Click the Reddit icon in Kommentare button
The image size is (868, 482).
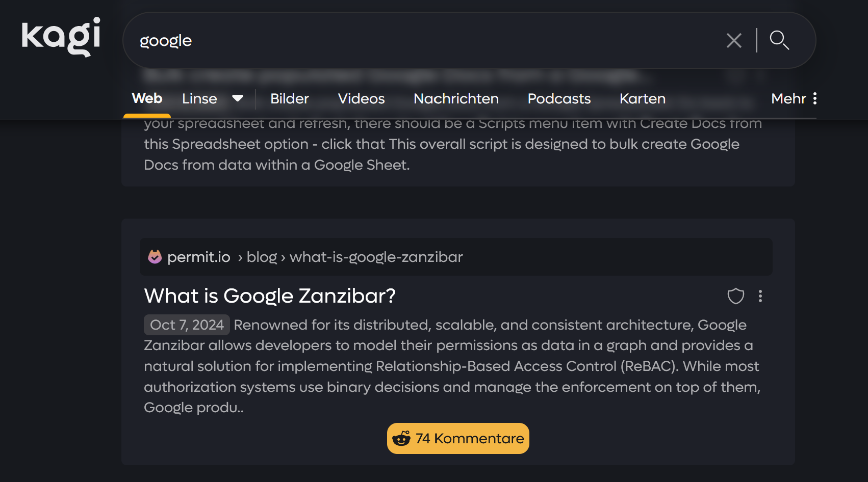401,438
